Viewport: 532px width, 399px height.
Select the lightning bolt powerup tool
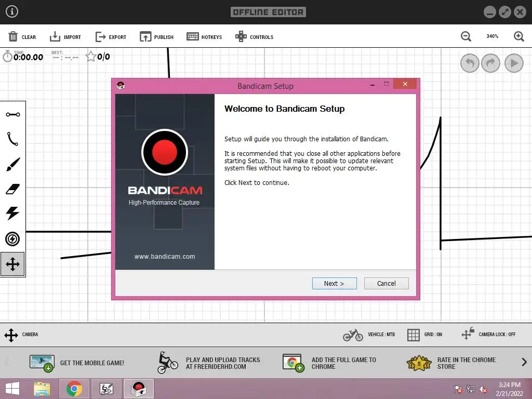coord(13,214)
